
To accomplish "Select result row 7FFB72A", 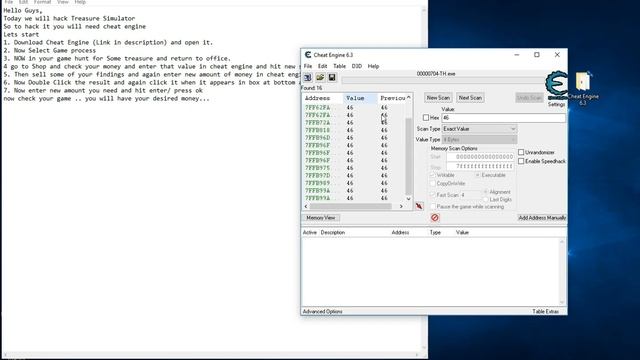I will (354, 123).
